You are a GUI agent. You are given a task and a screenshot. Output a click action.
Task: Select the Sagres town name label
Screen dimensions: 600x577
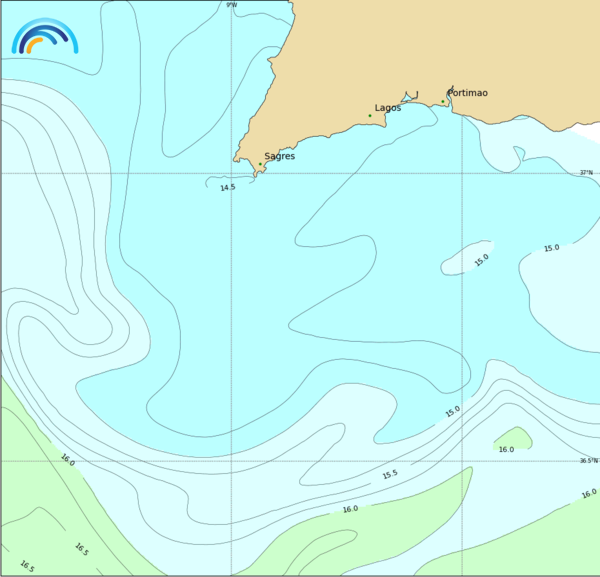click(279, 156)
